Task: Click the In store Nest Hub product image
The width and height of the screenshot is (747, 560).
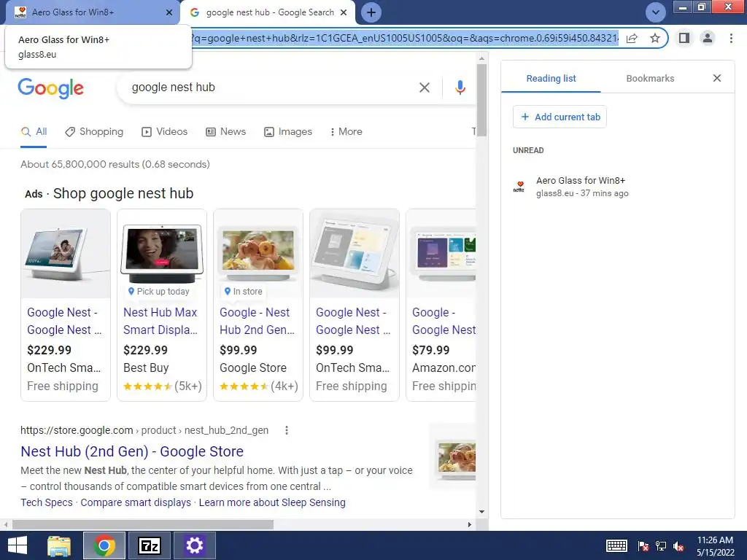Action: [258, 254]
